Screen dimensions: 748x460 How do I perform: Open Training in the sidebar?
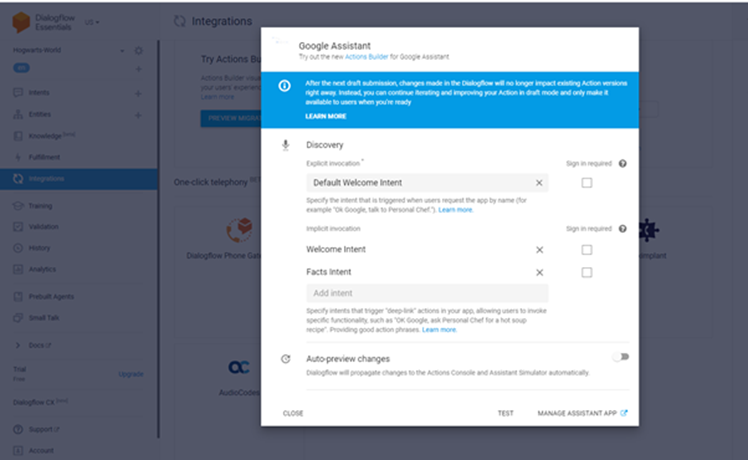pyautogui.click(x=40, y=205)
